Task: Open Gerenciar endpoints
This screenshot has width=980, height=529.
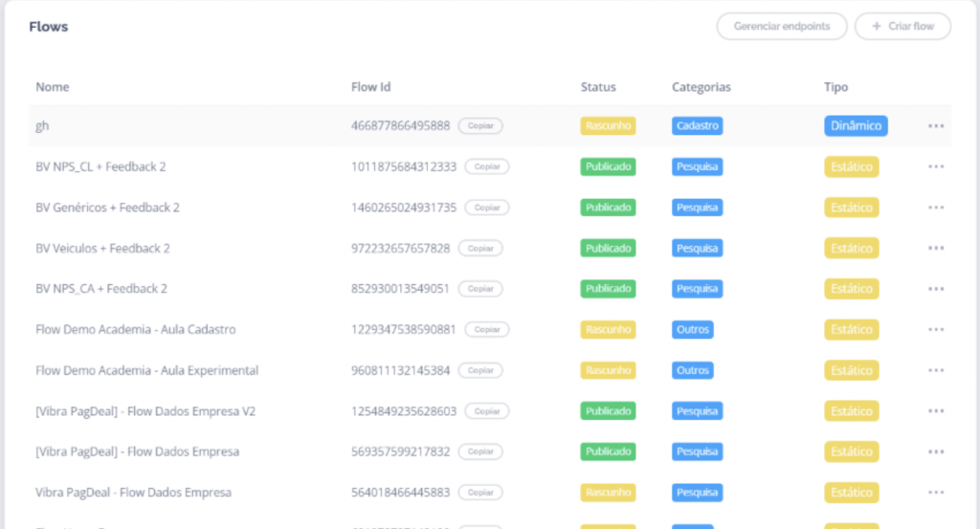Action: point(781,27)
